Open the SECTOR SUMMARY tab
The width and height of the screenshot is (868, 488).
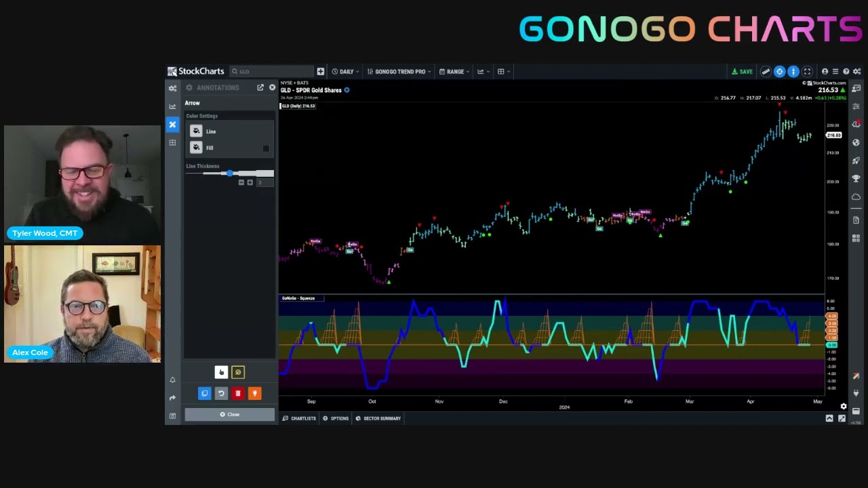378,418
